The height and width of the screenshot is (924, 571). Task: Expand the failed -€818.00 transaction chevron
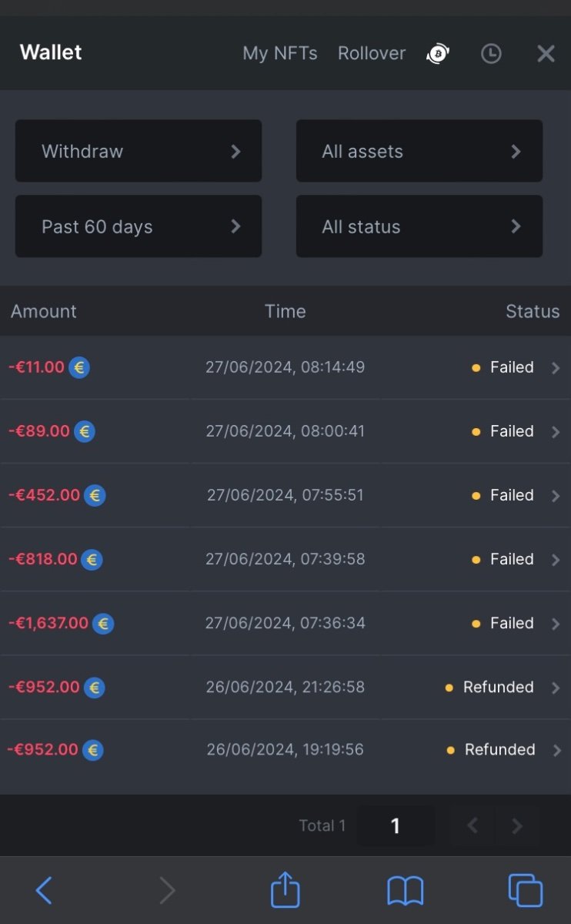click(x=556, y=560)
